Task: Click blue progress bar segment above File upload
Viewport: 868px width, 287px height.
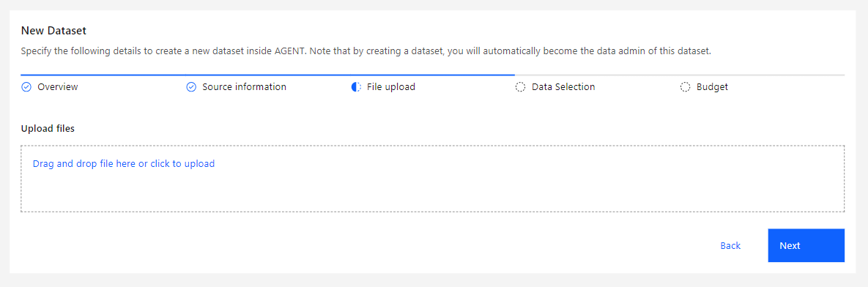Action: [432, 75]
